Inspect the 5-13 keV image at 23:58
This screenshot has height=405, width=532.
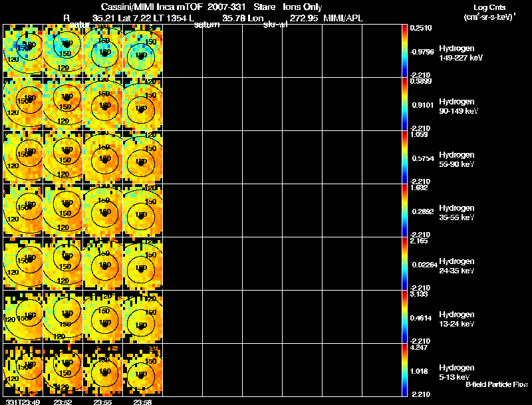pos(142,370)
